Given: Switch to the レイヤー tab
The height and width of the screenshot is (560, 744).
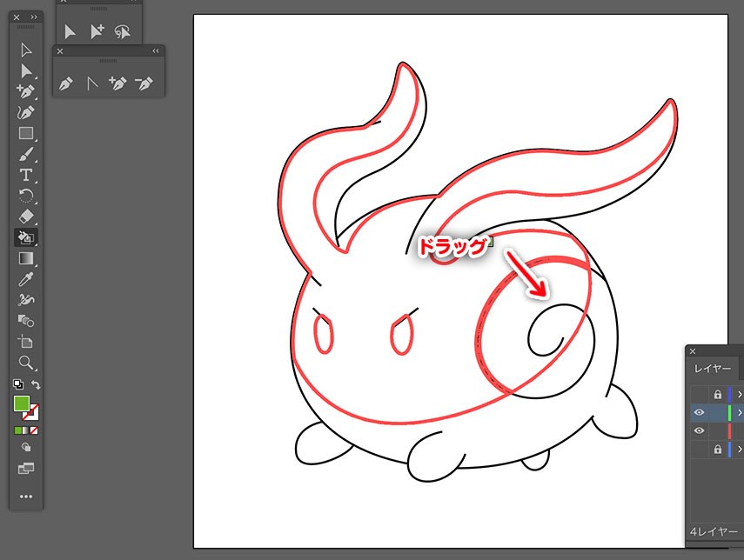Looking at the screenshot, I should tap(712, 369).
